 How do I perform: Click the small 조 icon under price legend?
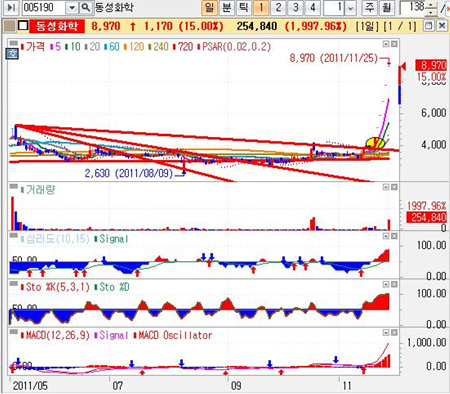[x=12, y=53]
